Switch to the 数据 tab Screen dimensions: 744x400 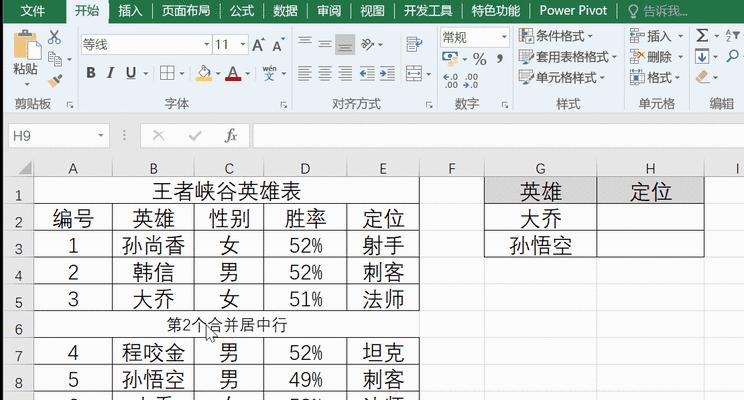[285, 10]
